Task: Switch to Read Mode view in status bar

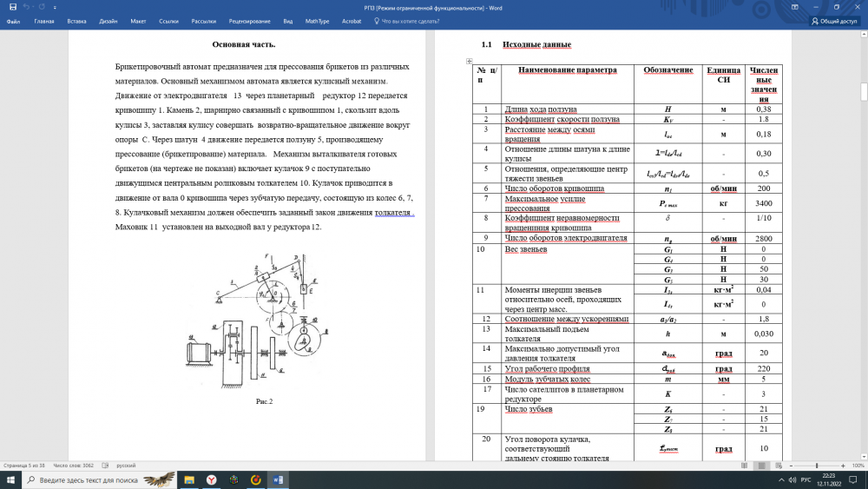Action: (743, 466)
